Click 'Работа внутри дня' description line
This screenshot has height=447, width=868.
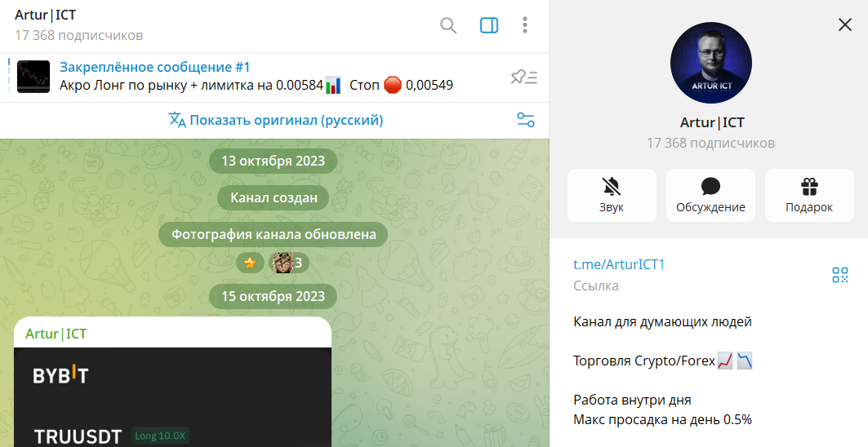[x=632, y=400]
